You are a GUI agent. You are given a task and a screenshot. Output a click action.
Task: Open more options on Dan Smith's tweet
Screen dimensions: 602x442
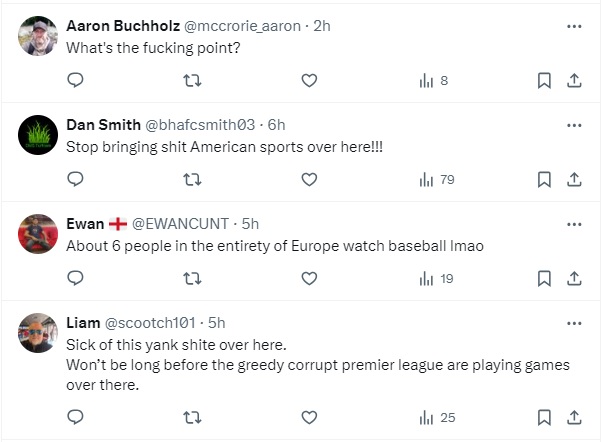(574, 125)
